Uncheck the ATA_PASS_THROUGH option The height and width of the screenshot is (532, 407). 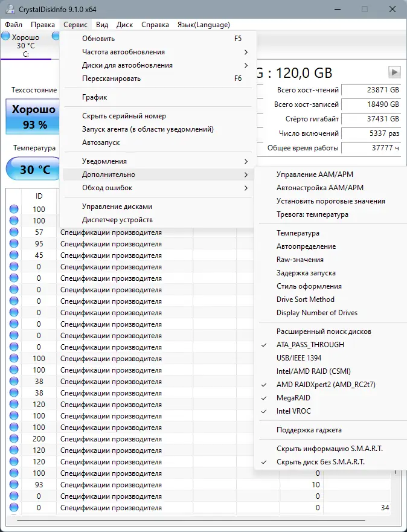click(x=310, y=345)
